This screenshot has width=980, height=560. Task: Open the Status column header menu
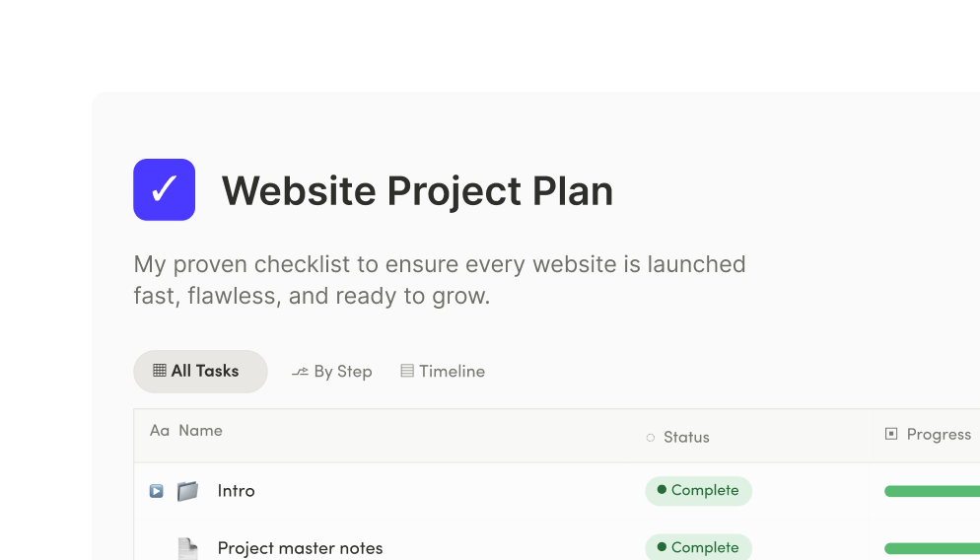686,438
